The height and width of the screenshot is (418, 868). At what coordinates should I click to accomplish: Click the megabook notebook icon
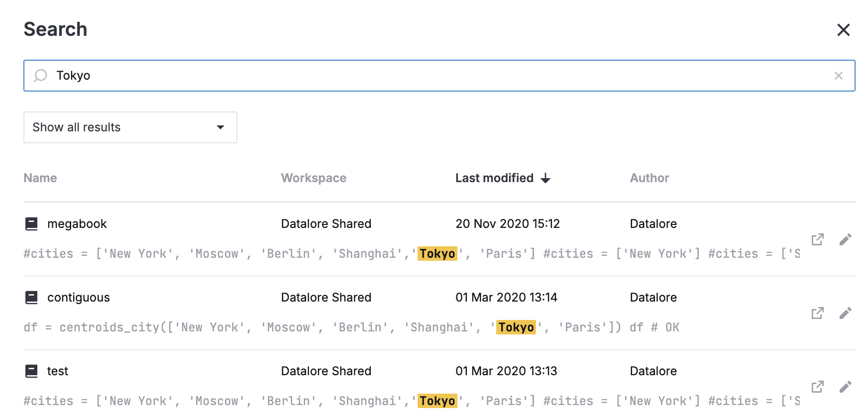(x=31, y=224)
